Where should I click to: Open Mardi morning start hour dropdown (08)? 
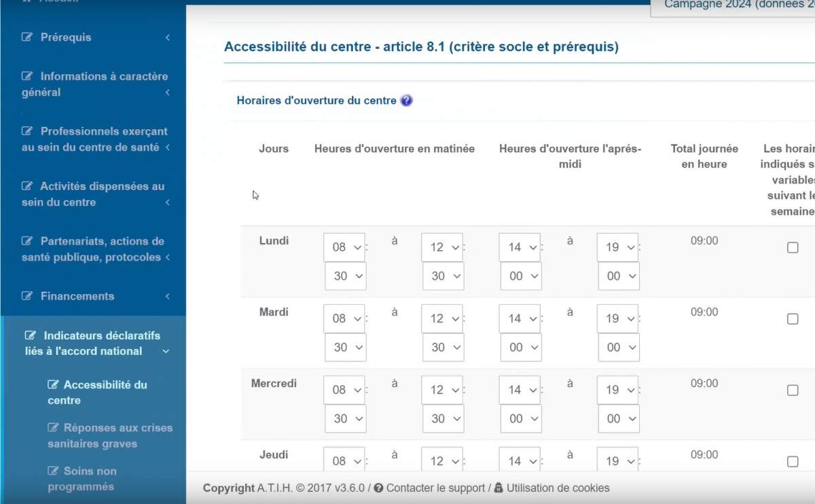point(344,319)
